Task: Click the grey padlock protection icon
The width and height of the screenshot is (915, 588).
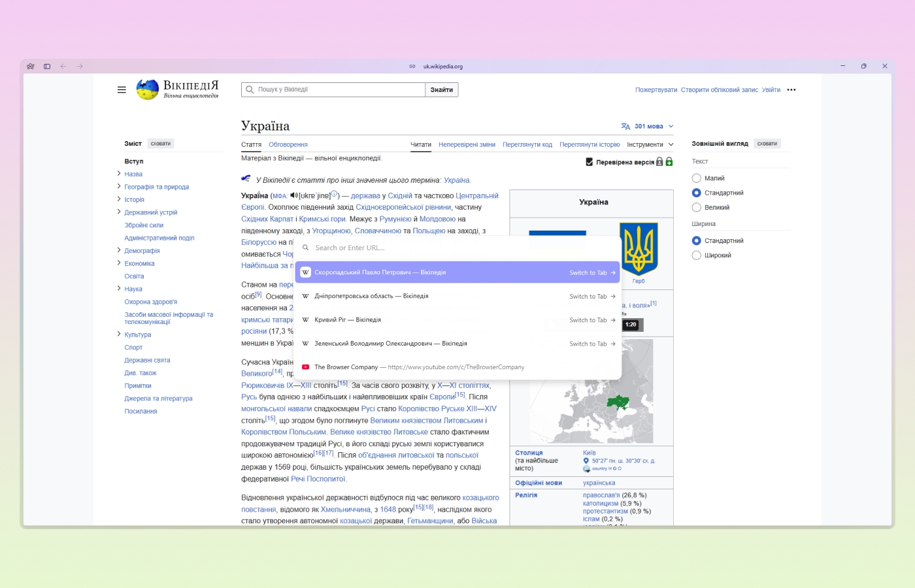Action: 659,161
